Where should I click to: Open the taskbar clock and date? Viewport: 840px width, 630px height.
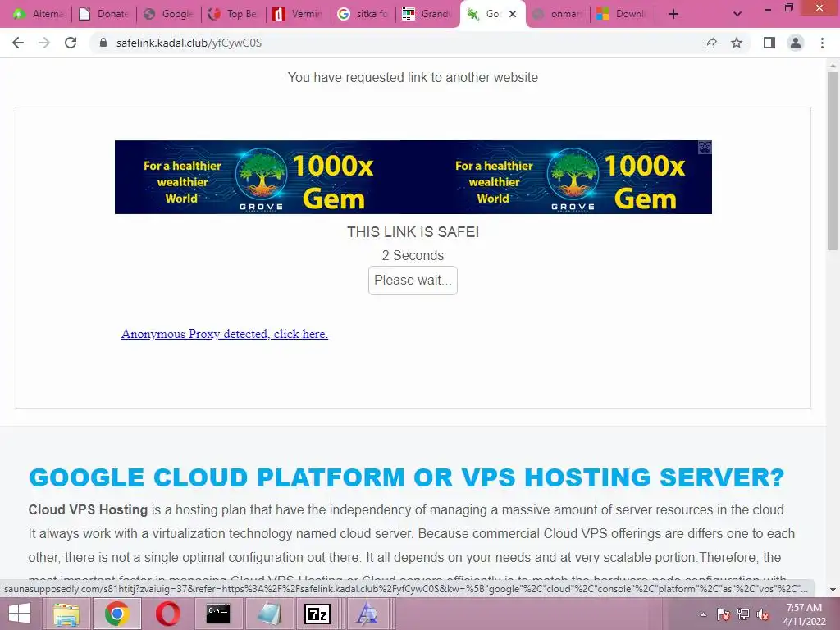click(804, 614)
